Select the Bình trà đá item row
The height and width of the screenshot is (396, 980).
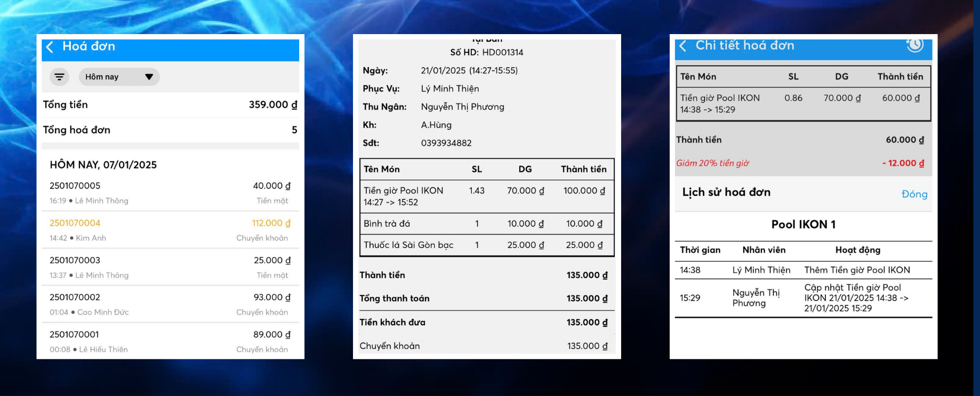pyautogui.click(x=486, y=224)
